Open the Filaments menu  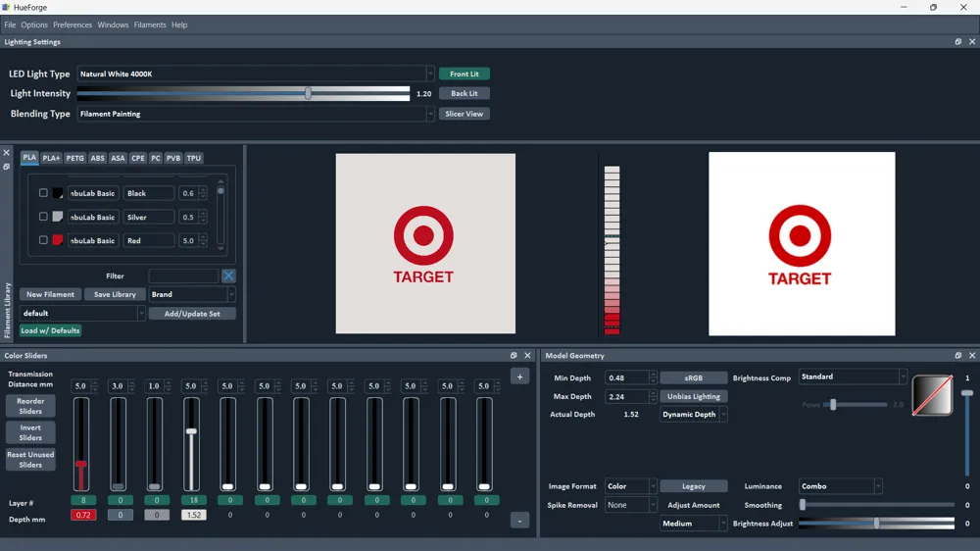pyautogui.click(x=150, y=25)
